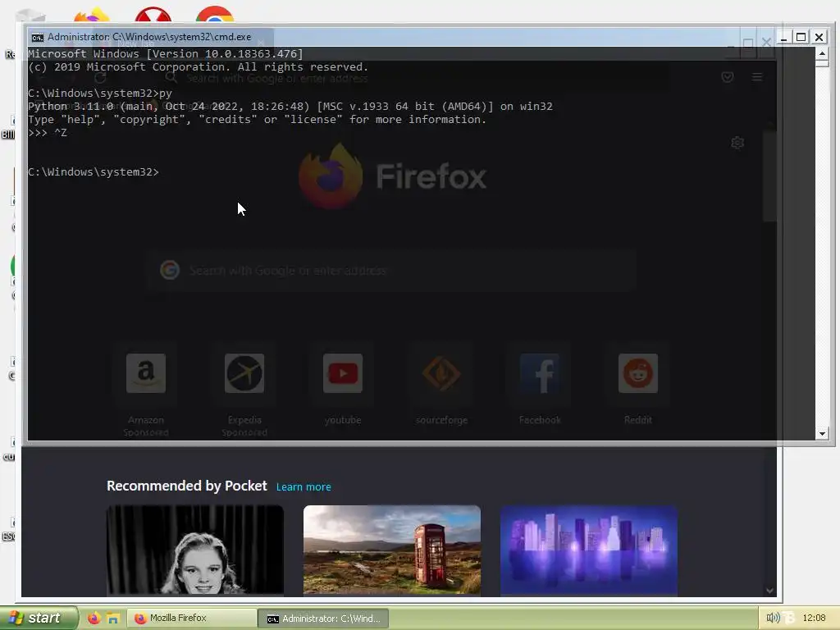
Task: Open the black-and-white portrait Pocket story
Action: (195, 550)
